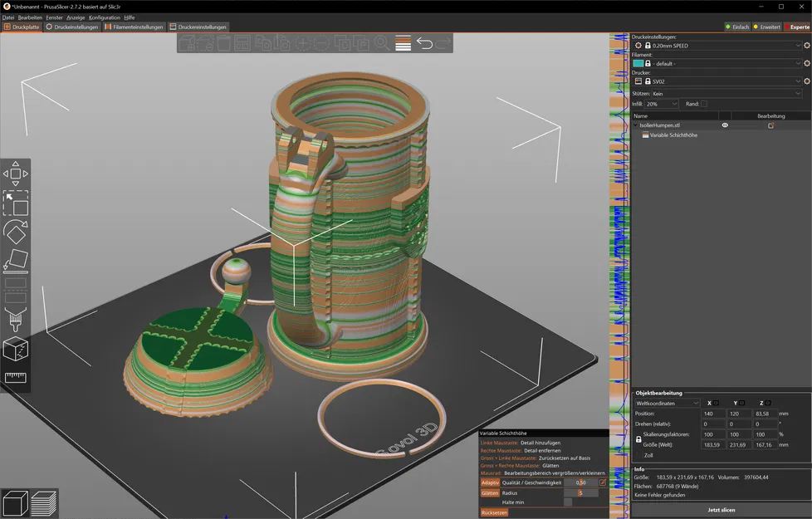
Task: Open the Konfiguration menu
Action: (x=104, y=17)
